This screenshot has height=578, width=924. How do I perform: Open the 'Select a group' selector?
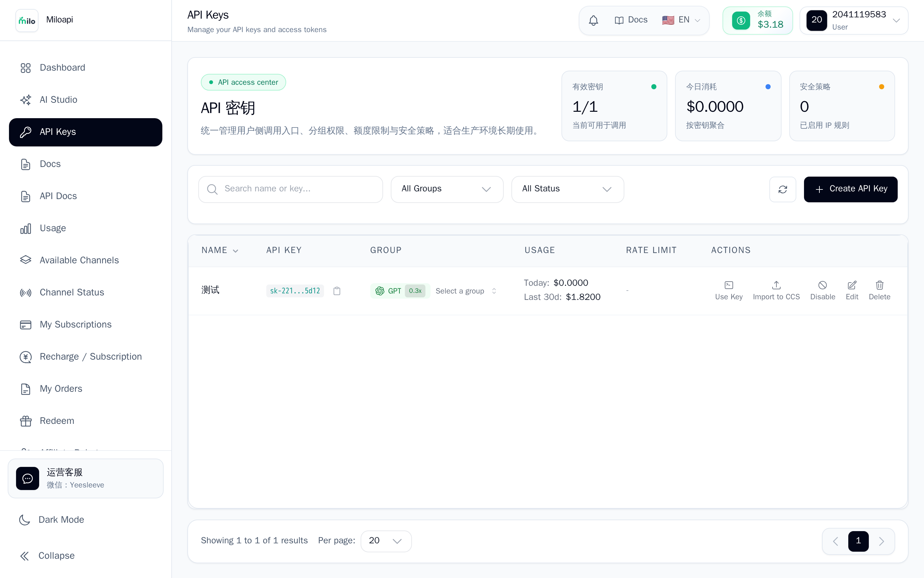tap(466, 291)
